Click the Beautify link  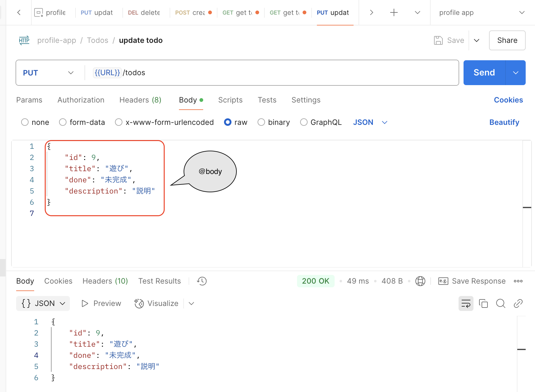coord(504,122)
